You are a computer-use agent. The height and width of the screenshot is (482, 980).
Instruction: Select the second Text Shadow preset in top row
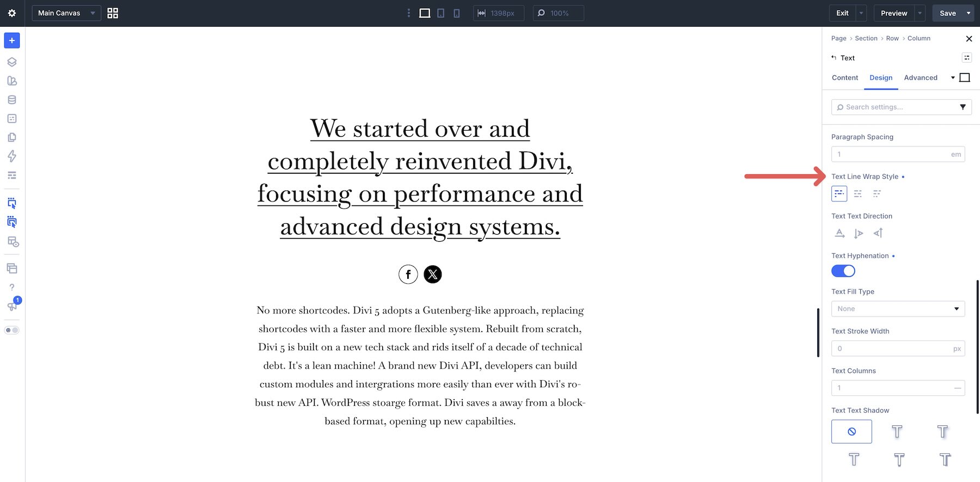897,431
